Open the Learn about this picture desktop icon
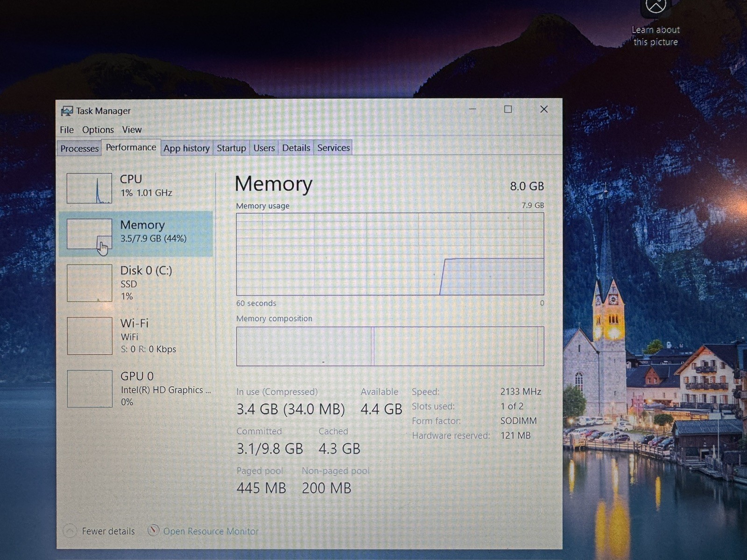This screenshot has height=560, width=747. pos(655,7)
